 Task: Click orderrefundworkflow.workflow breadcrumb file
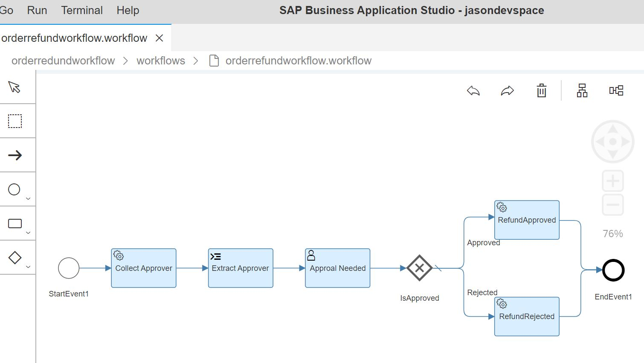coord(299,61)
